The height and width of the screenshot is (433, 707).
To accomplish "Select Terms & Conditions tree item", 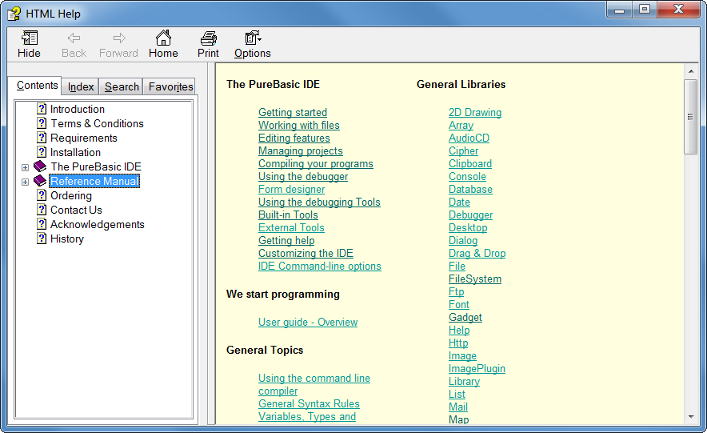I will [97, 124].
